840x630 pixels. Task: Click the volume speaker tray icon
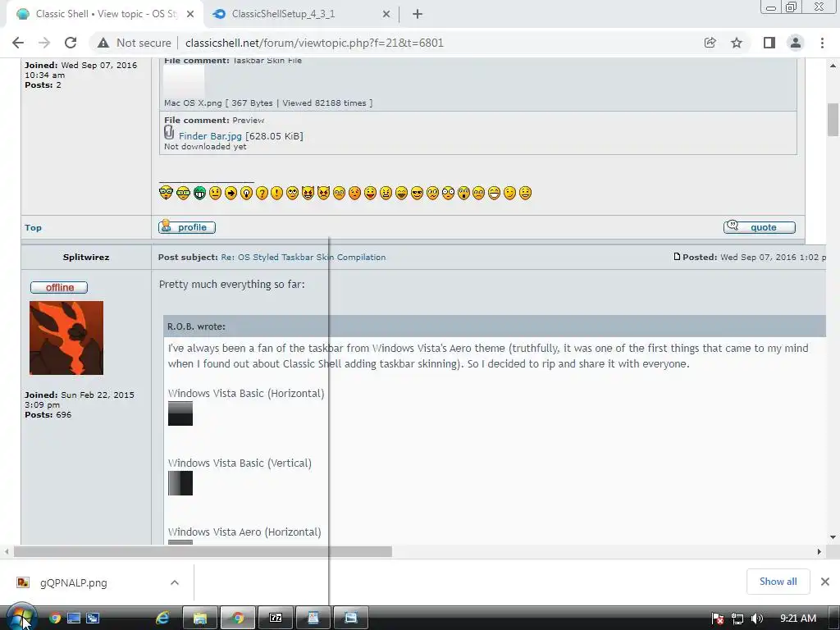coord(757,619)
